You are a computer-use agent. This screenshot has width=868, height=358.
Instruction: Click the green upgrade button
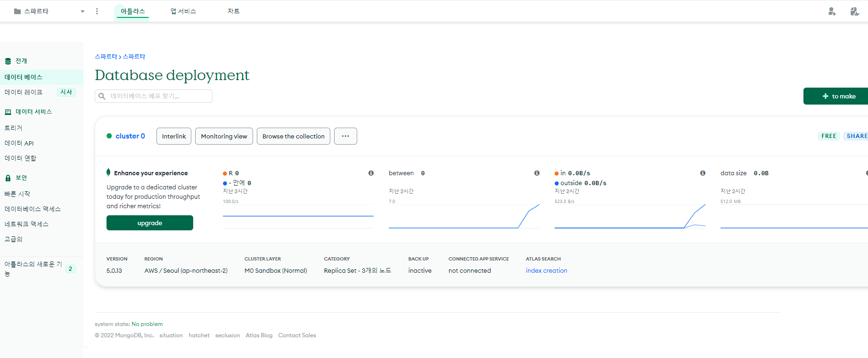pyautogui.click(x=150, y=223)
